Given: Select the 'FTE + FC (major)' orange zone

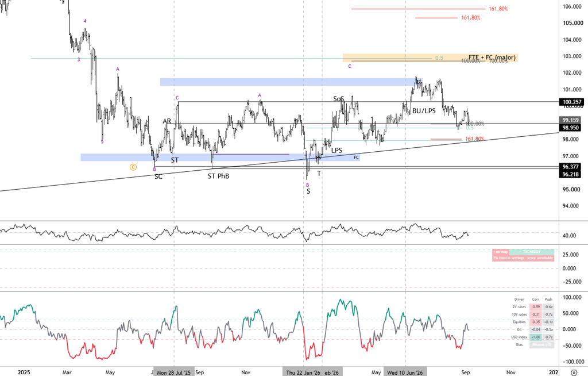Looking at the screenshot, I should click(x=430, y=58).
